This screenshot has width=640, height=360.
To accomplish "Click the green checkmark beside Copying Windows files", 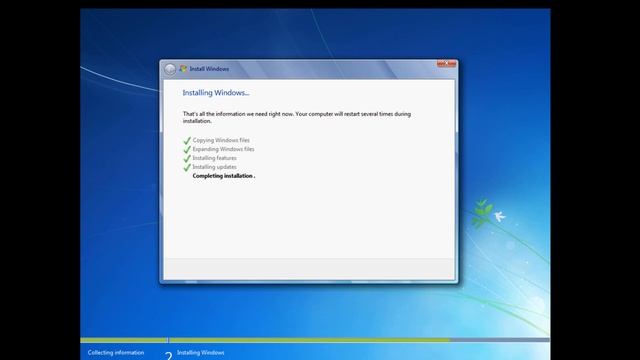I will 187,140.
